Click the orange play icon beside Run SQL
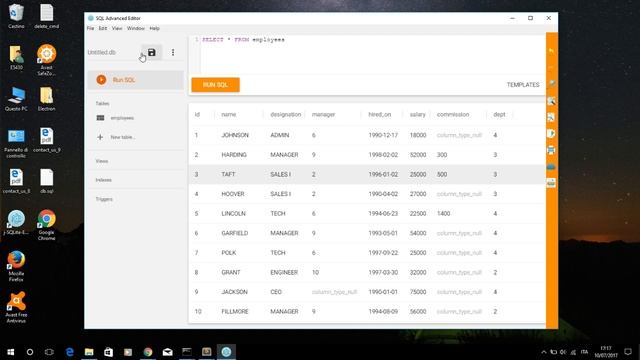Viewport: 640px width, 360px height. tap(101, 80)
